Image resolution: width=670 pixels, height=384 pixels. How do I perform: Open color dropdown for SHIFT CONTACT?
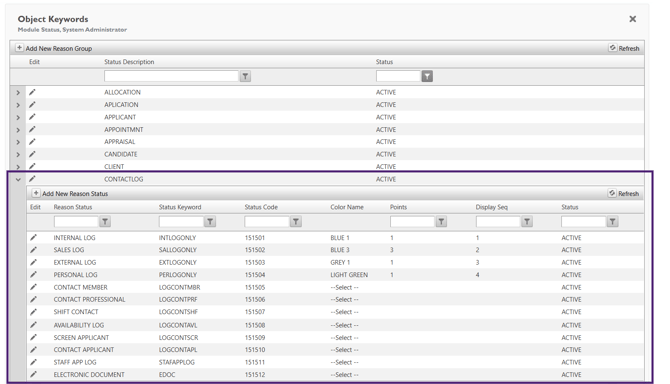[344, 312]
